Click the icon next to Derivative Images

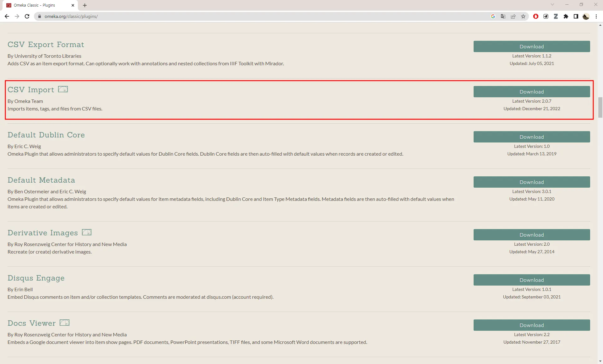pyautogui.click(x=86, y=232)
